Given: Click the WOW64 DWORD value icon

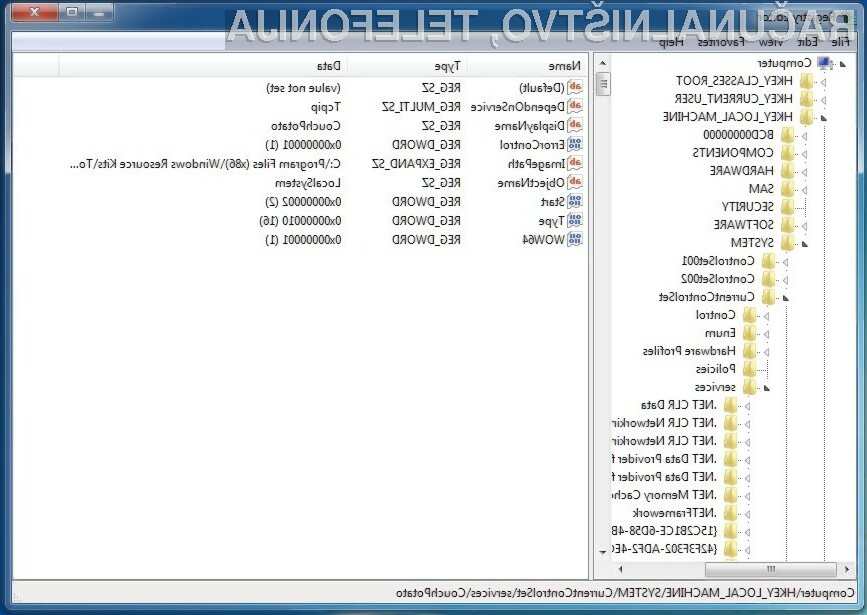Looking at the screenshot, I should (x=575, y=239).
